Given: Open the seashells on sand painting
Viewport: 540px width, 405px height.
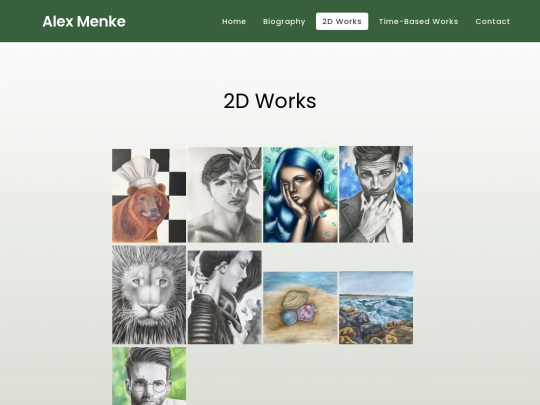Looking at the screenshot, I should tap(300, 308).
